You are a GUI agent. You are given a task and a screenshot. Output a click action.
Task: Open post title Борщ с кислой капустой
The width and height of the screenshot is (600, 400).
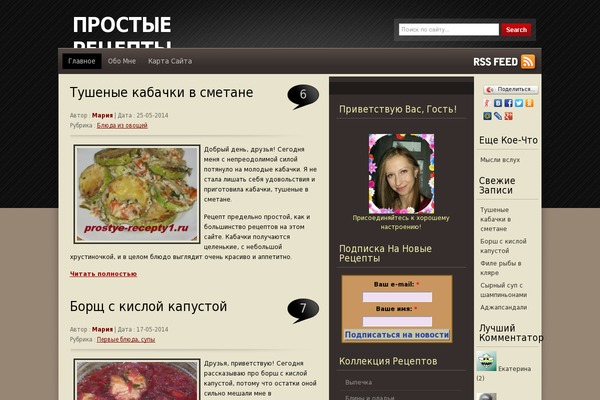148,307
